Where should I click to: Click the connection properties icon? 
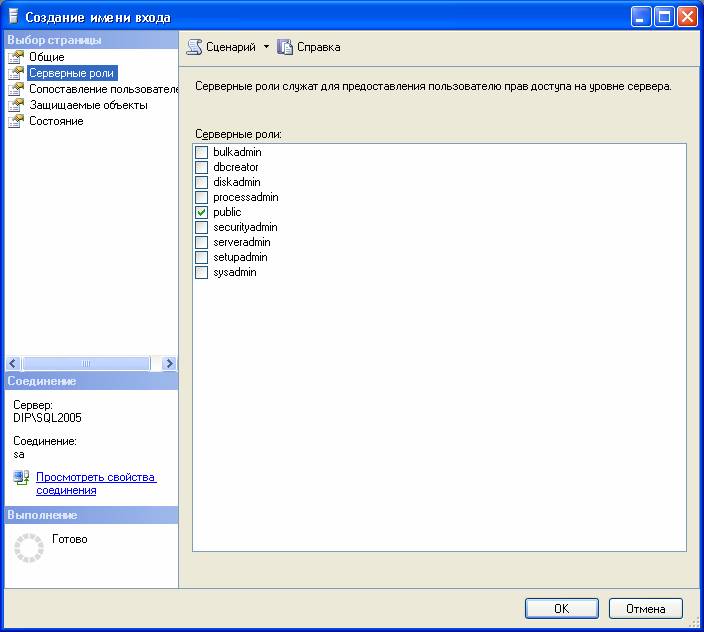(x=21, y=478)
